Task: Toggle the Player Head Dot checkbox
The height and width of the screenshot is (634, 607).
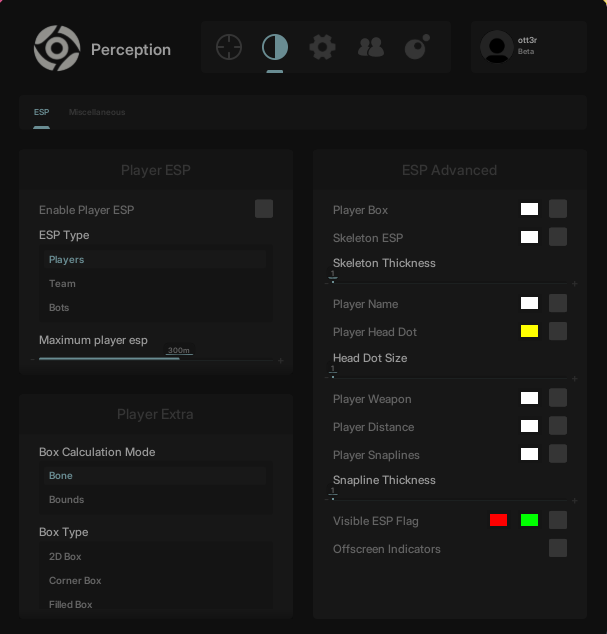Action: pyautogui.click(x=558, y=331)
